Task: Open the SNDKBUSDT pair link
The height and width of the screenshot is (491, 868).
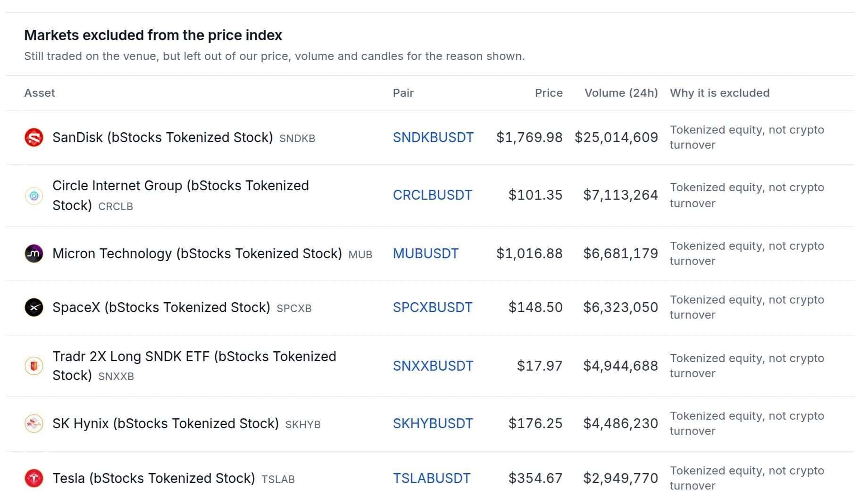Action: click(433, 137)
